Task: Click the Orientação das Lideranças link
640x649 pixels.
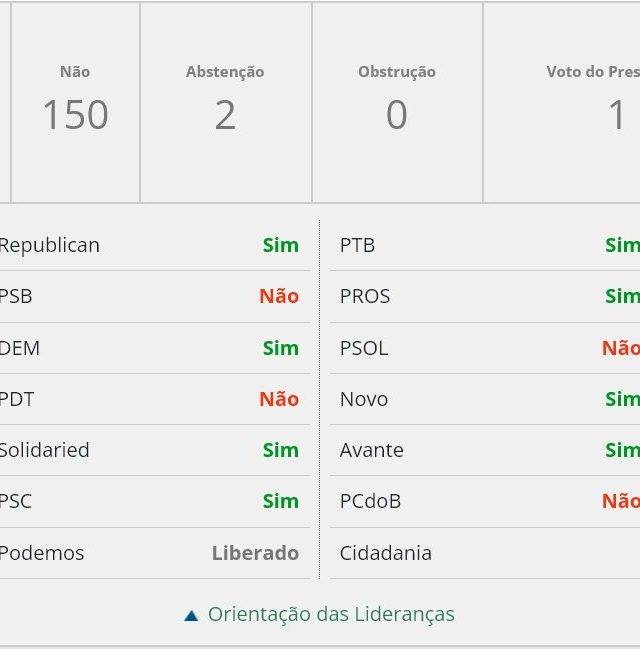Action: pyautogui.click(x=331, y=614)
